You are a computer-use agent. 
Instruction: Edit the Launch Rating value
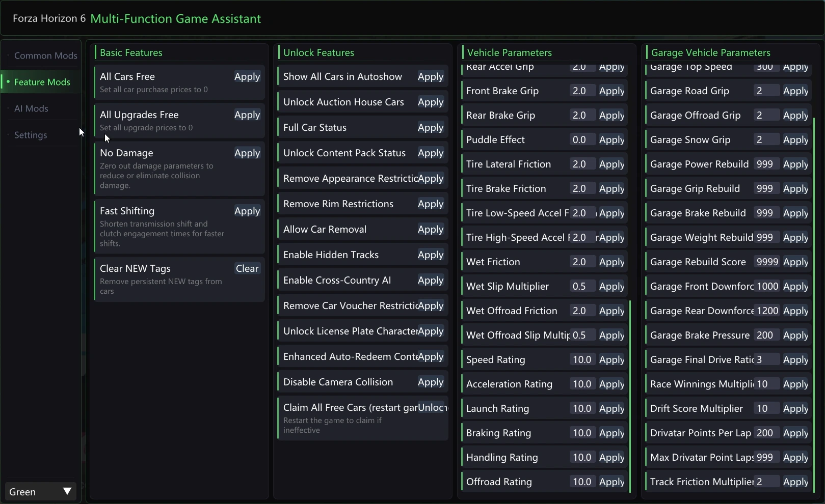click(x=582, y=408)
